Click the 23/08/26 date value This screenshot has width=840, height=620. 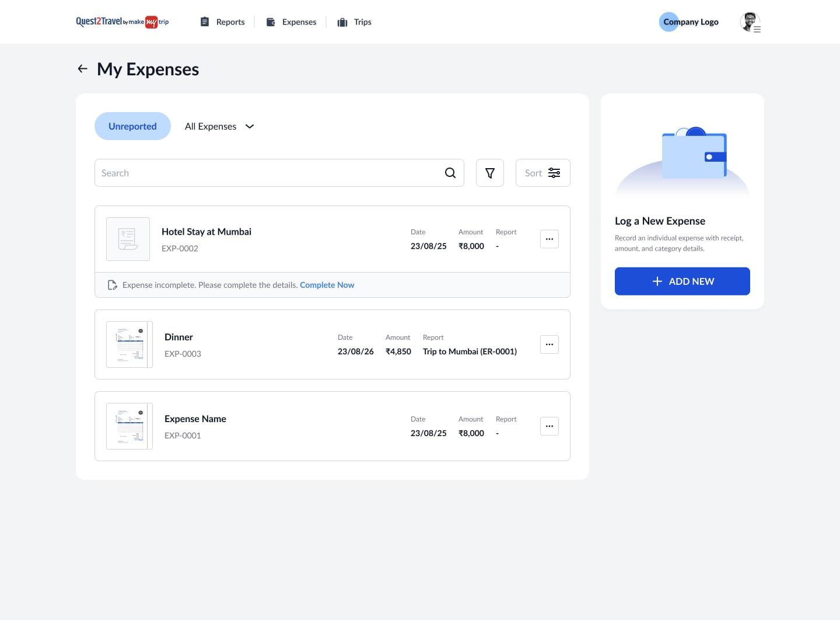tap(356, 351)
